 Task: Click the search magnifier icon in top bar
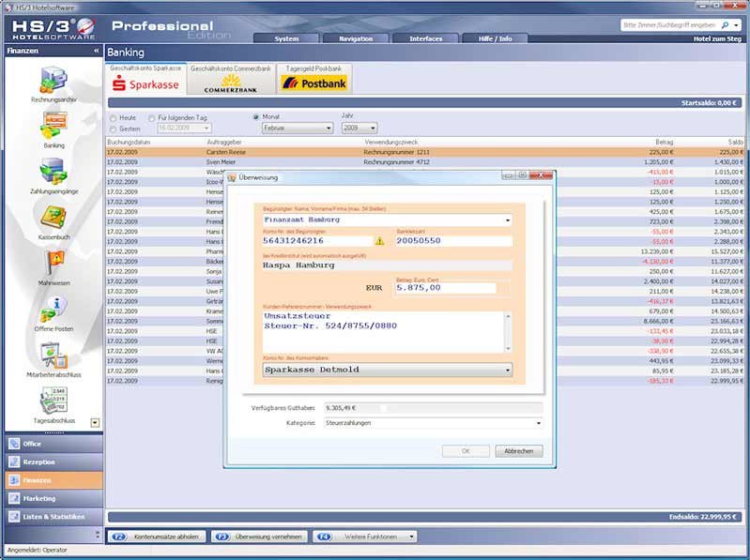(726, 24)
